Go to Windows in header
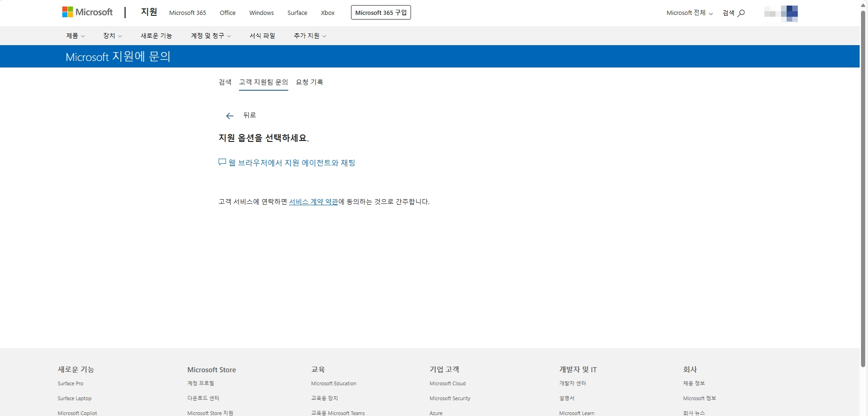868x416 pixels. pyautogui.click(x=261, y=13)
